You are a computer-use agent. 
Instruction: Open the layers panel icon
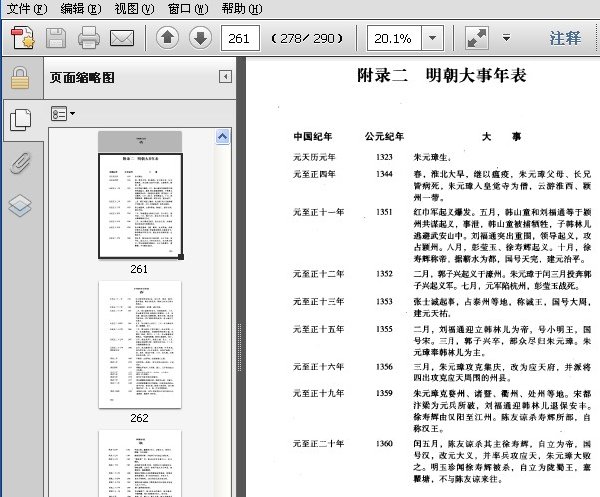point(20,205)
